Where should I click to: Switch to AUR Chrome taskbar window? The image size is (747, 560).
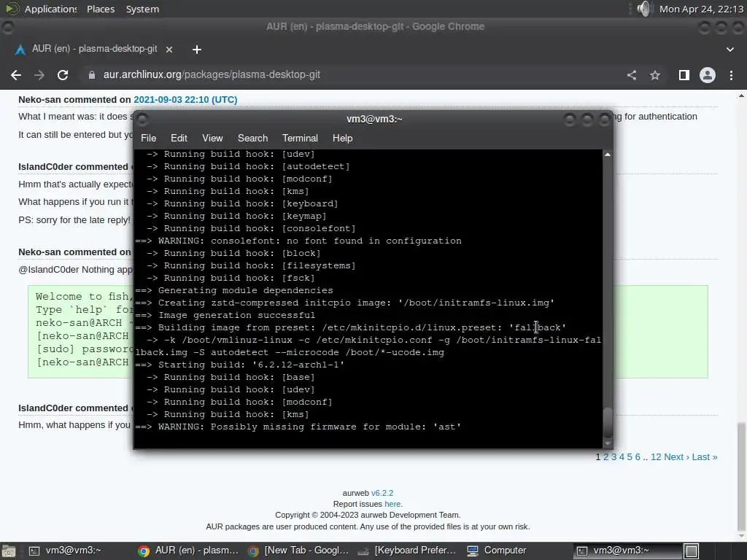[x=188, y=551]
